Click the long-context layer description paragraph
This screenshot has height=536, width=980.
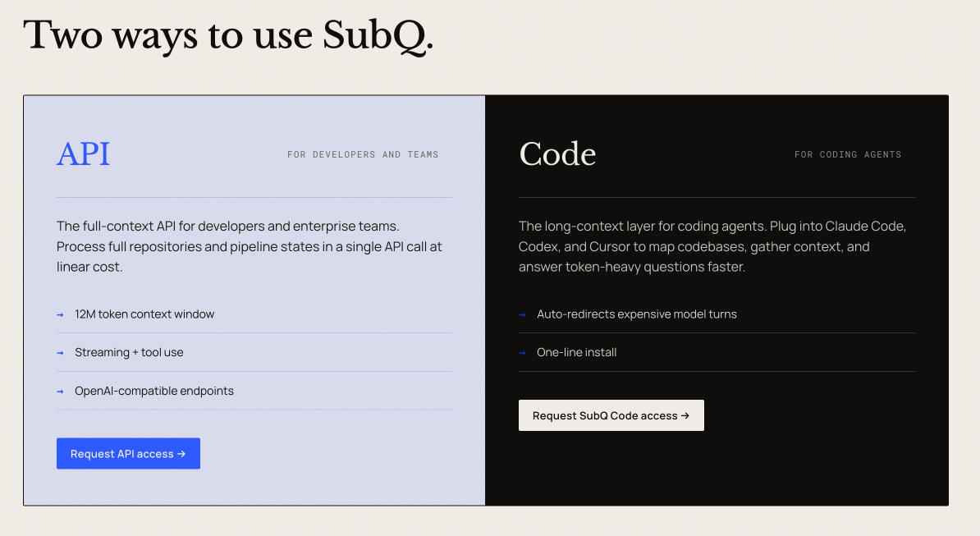tap(712, 246)
